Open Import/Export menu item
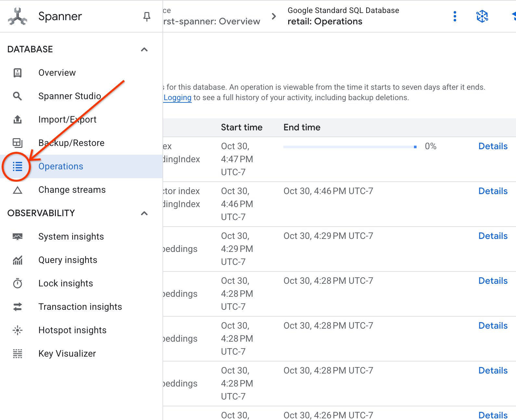This screenshot has height=420, width=516. pyautogui.click(x=67, y=120)
